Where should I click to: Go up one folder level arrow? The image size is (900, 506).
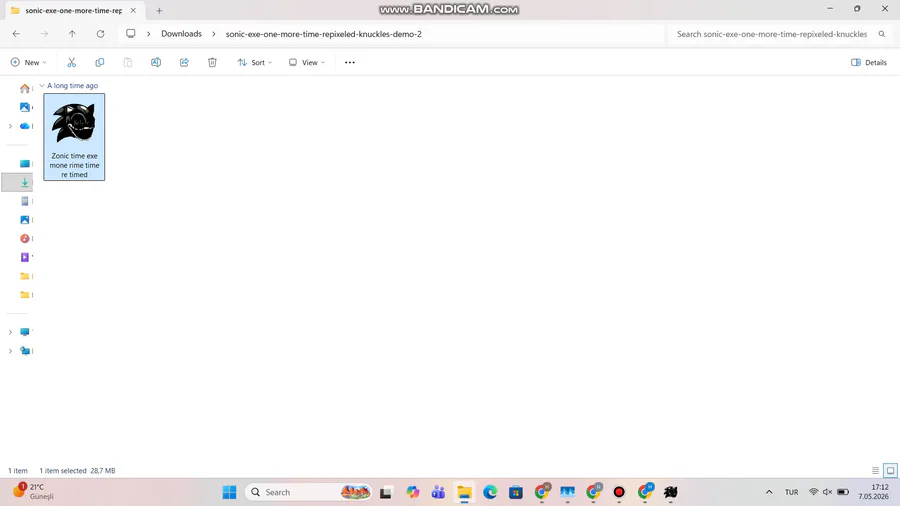click(72, 34)
